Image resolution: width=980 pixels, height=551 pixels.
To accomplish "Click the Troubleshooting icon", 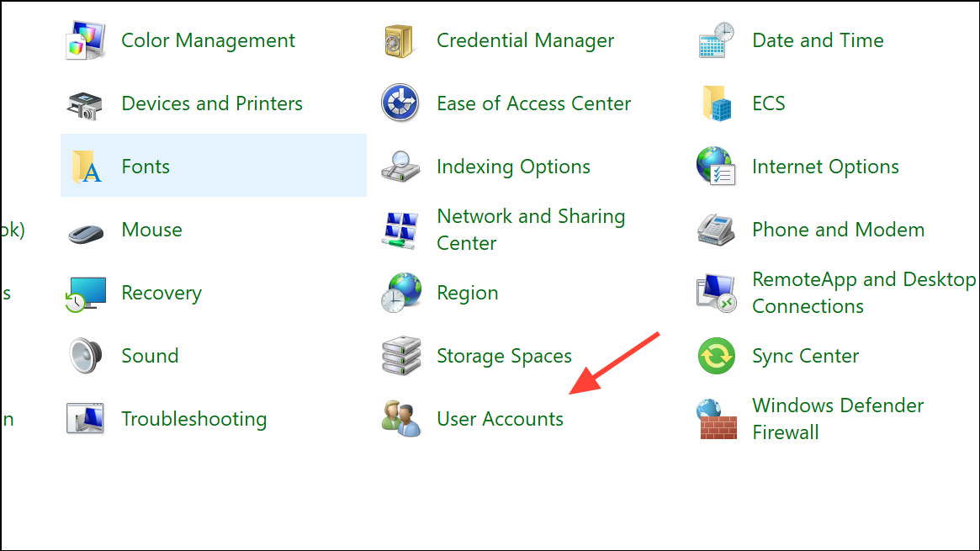I will coord(85,419).
